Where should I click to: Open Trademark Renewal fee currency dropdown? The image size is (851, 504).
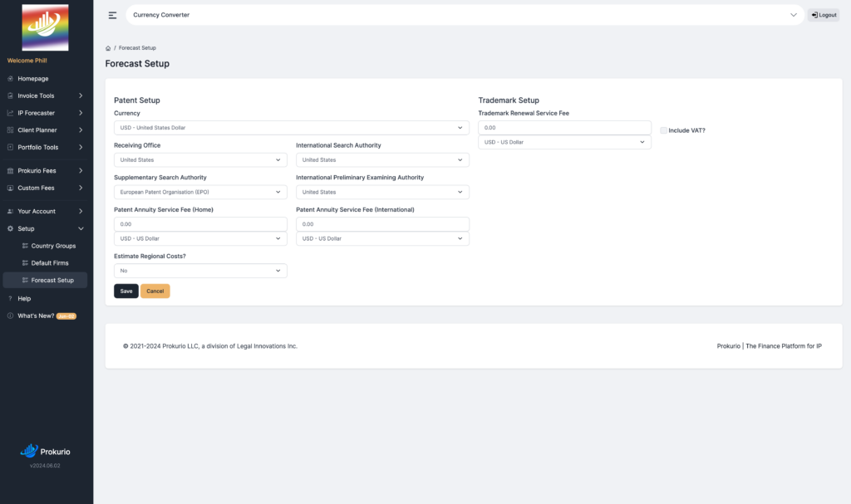[564, 142]
